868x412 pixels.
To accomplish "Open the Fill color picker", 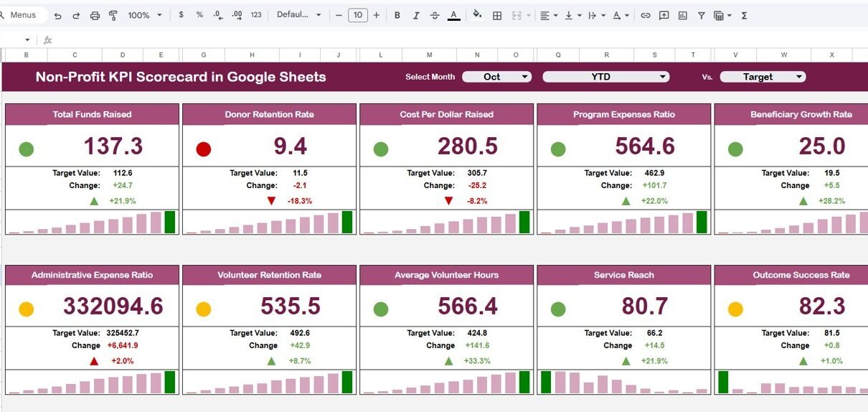I will coord(478,15).
